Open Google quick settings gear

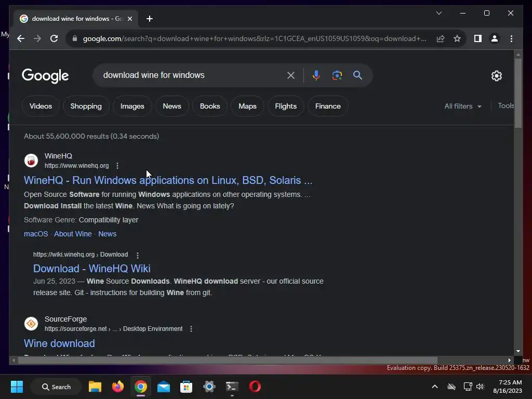tap(496, 76)
